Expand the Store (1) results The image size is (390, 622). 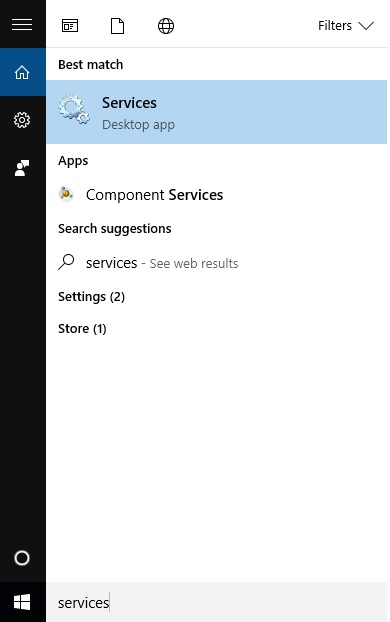pyautogui.click(x=82, y=328)
